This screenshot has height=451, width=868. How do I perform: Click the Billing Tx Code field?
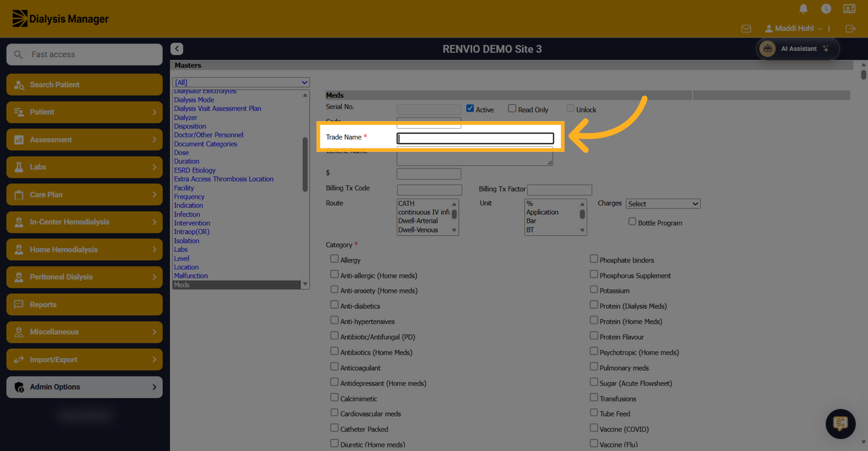(x=429, y=190)
